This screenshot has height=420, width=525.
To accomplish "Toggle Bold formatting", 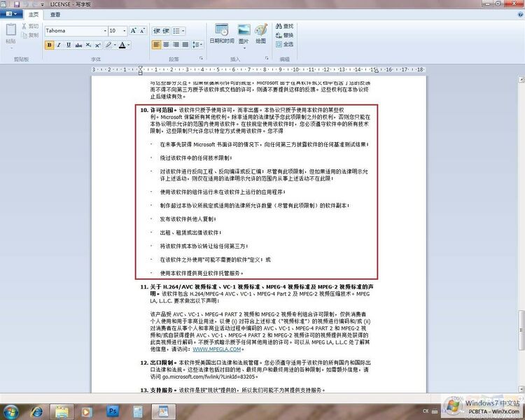I will point(49,45).
